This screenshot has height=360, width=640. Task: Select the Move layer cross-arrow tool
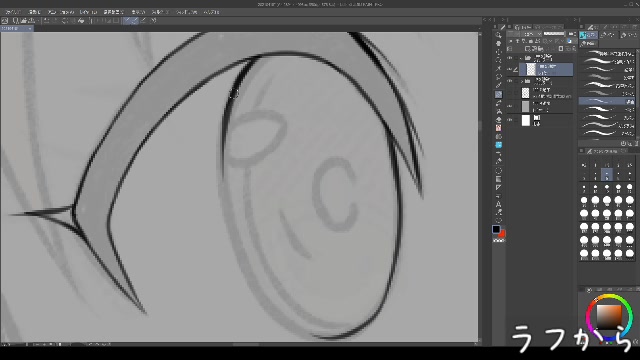click(x=498, y=52)
